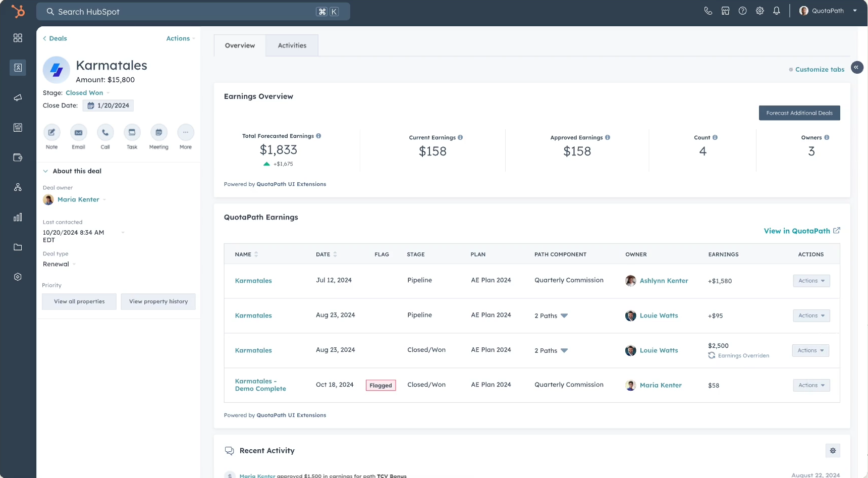The height and width of the screenshot is (478, 868).
Task: Open Actions dropdown for Ashlynn Kenter row
Action: pos(811,281)
